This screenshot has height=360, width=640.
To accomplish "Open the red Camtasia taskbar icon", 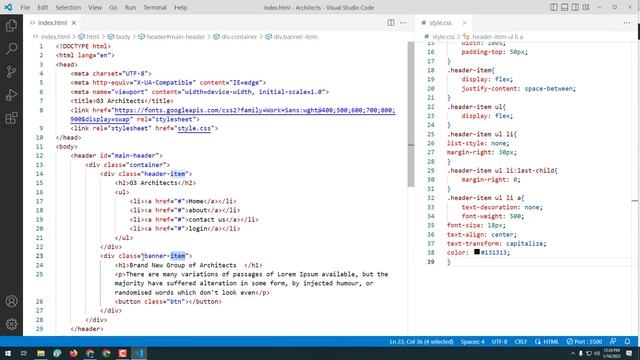I will [x=122, y=353].
